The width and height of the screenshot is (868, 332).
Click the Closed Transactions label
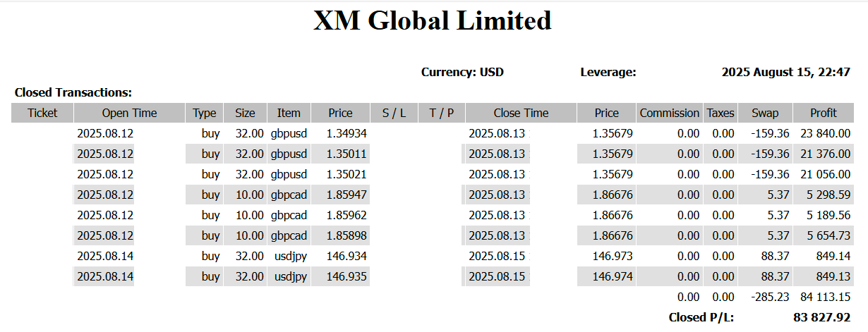pyautogui.click(x=73, y=92)
